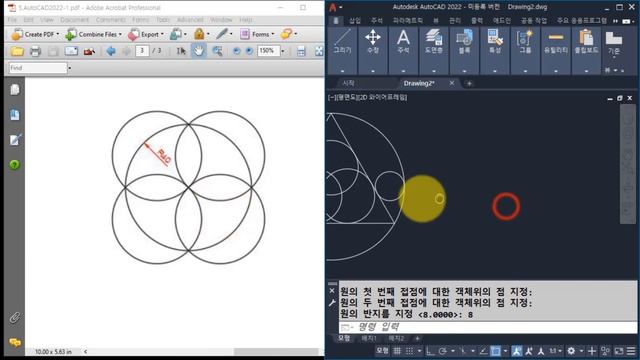The height and width of the screenshot is (360, 640).
Task: Open the Advanced menu in Acrobat
Action: tap(190, 20)
